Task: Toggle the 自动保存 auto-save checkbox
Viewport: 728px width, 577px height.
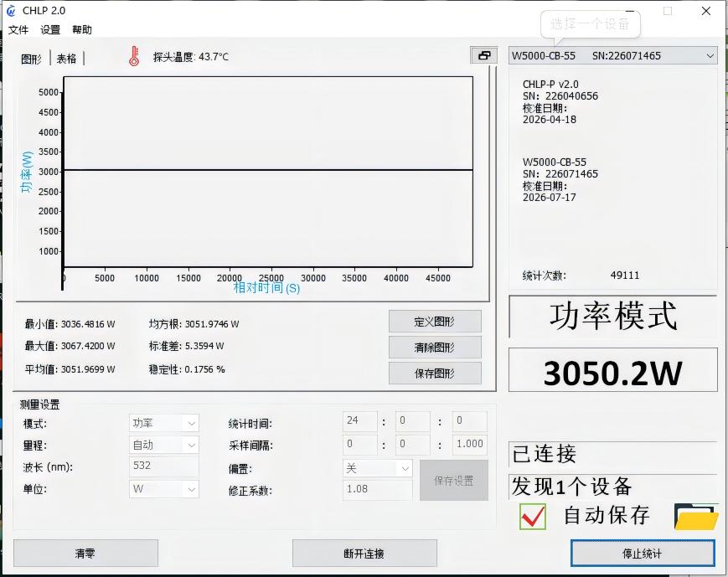Action: [x=533, y=517]
